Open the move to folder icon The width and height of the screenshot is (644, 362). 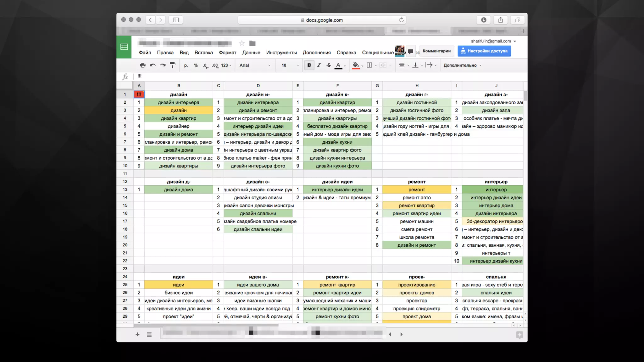coord(252,43)
